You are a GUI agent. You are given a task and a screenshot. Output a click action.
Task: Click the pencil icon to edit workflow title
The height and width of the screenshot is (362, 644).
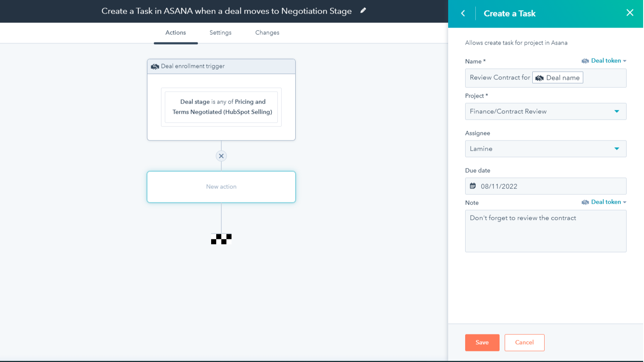[363, 11]
